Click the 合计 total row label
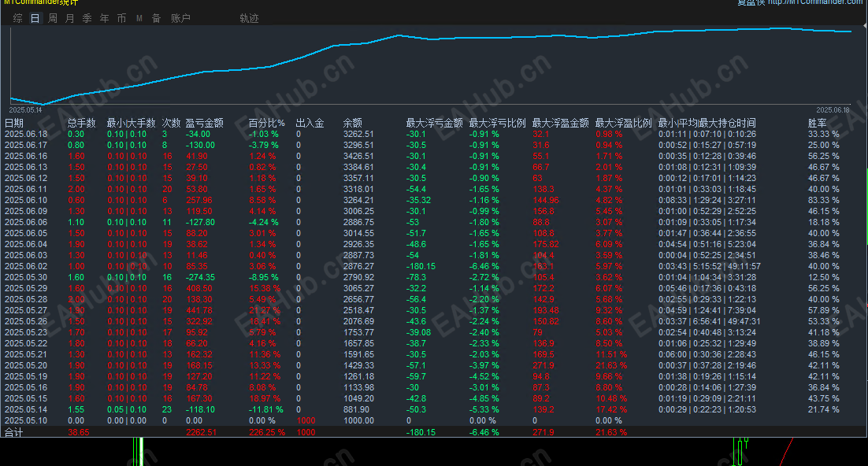The image size is (868, 466). click(x=14, y=432)
